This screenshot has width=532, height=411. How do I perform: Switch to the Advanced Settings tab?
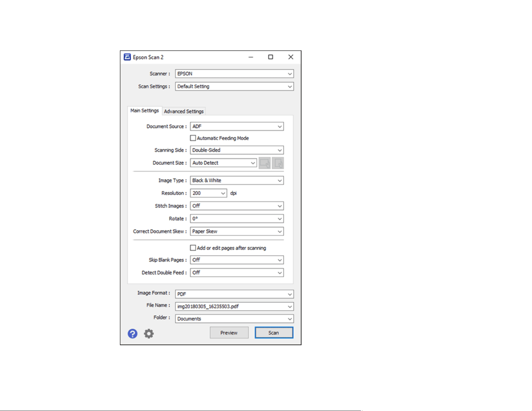[x=184, y=111]
